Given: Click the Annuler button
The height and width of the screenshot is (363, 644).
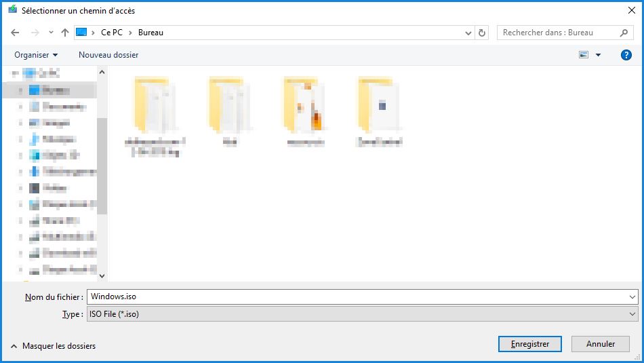Looking at the screenshot, I should [600, 344].
